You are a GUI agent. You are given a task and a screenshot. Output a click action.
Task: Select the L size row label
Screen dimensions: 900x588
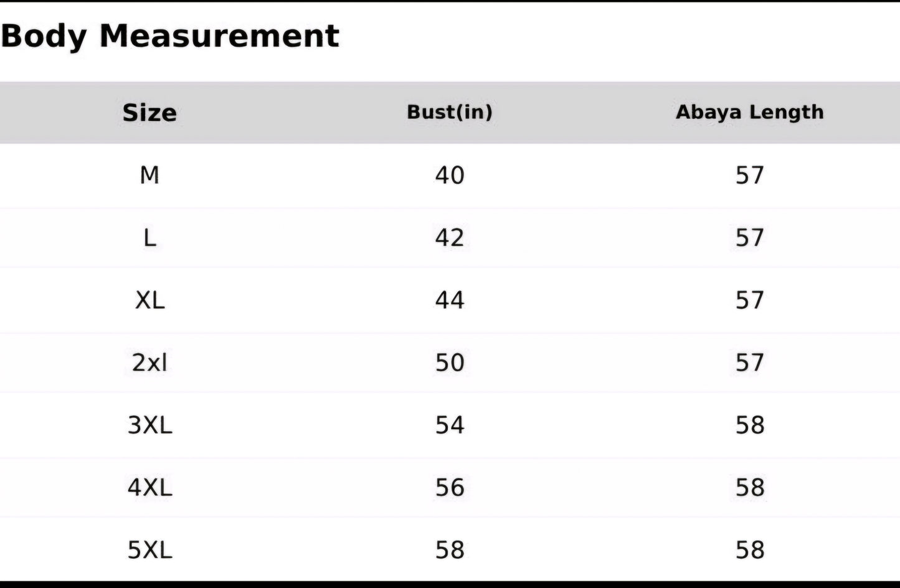(x=149, y=237)
